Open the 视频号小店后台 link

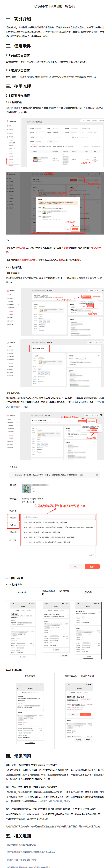[13, 108]
